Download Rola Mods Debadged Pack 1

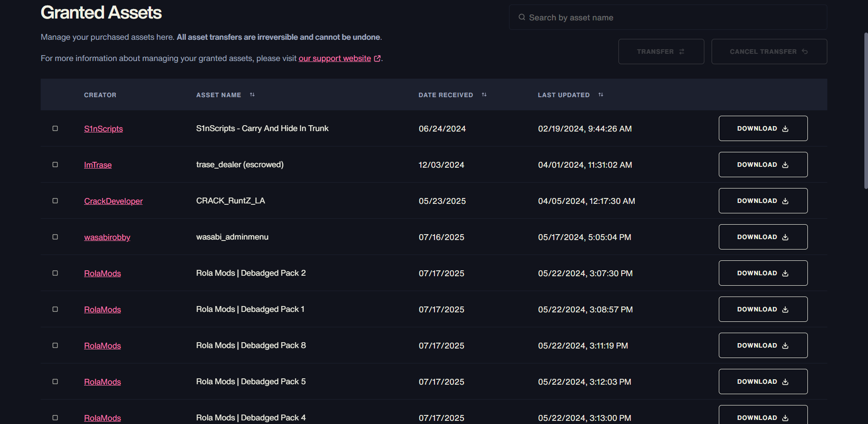point(763,309)
